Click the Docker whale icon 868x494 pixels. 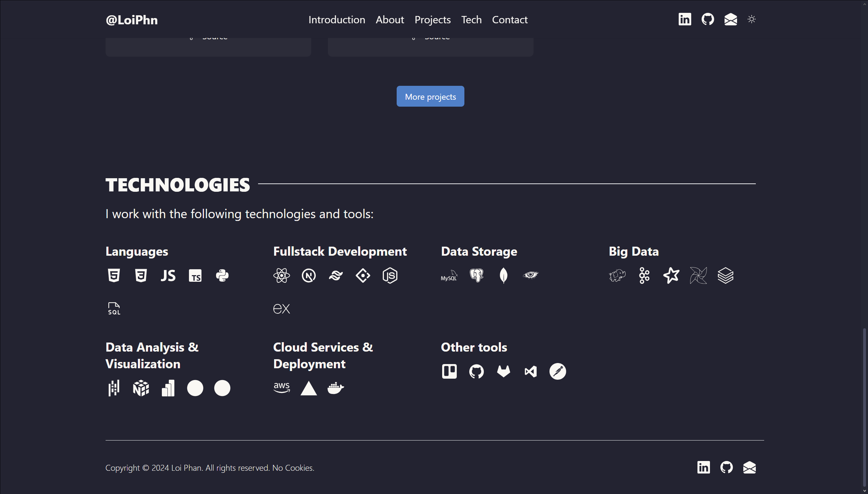(x=336, y=388)
